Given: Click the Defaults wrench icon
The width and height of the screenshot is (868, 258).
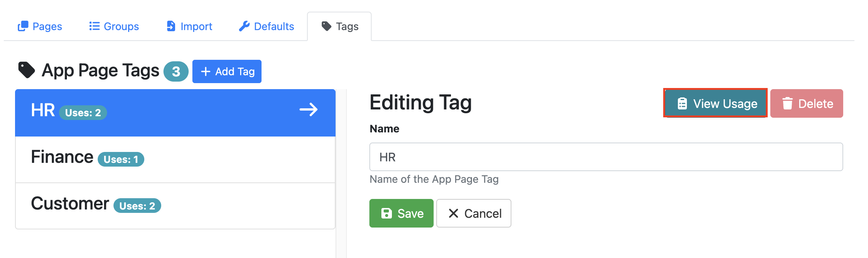Looking at the screenshot, I should [x=244, y=26].
